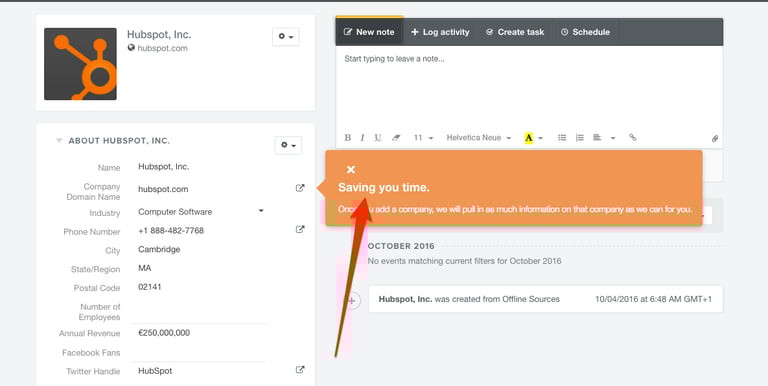
Task: Toggle italic formatting in note editor
Action: [x=362, y=138]
